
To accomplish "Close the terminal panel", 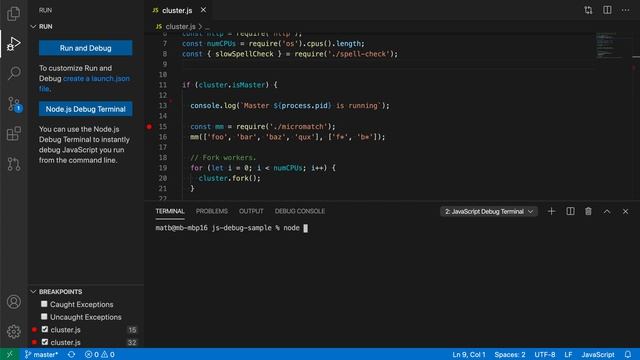I will pos(625,211).
